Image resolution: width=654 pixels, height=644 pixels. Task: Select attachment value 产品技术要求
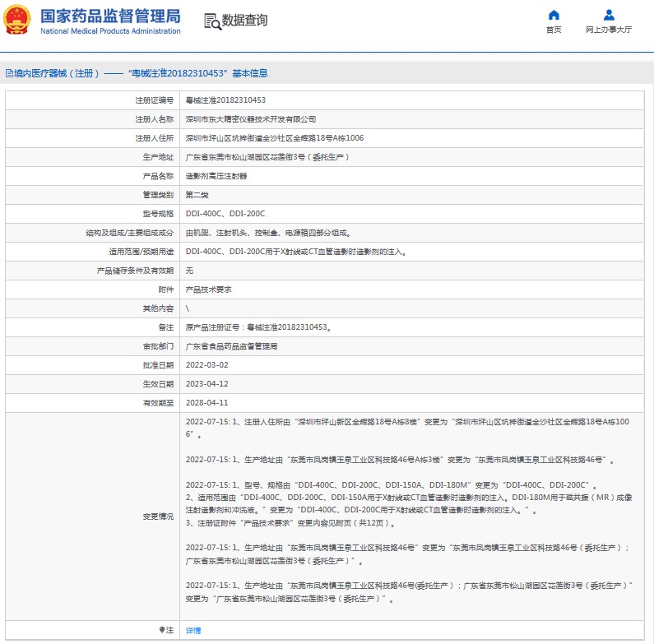[209, 290]
